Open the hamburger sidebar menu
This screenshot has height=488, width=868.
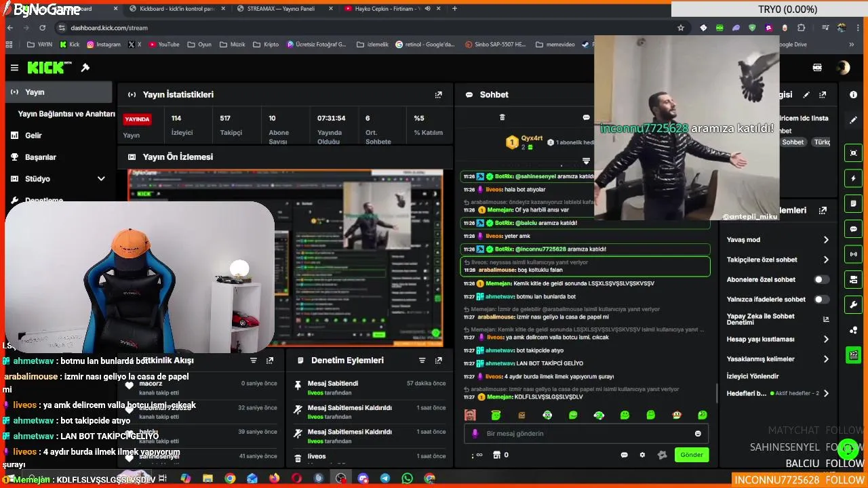[x=14, y=68]
